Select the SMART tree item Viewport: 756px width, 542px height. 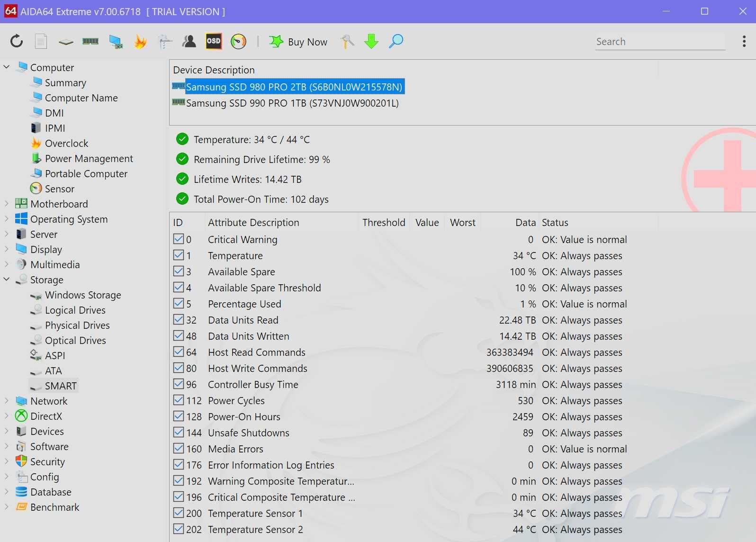pyautogui.click(x=61, y=386)
